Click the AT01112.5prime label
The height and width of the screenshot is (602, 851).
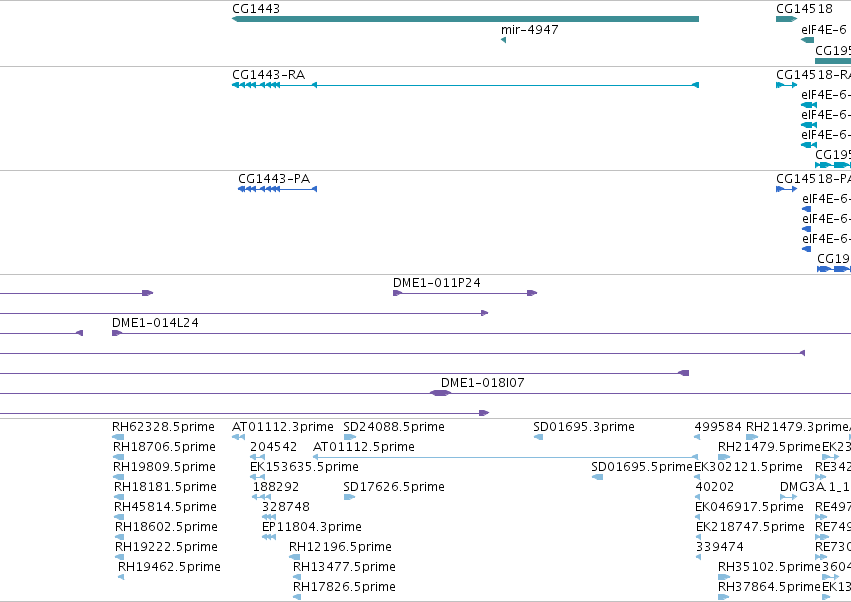coord(364,447)
